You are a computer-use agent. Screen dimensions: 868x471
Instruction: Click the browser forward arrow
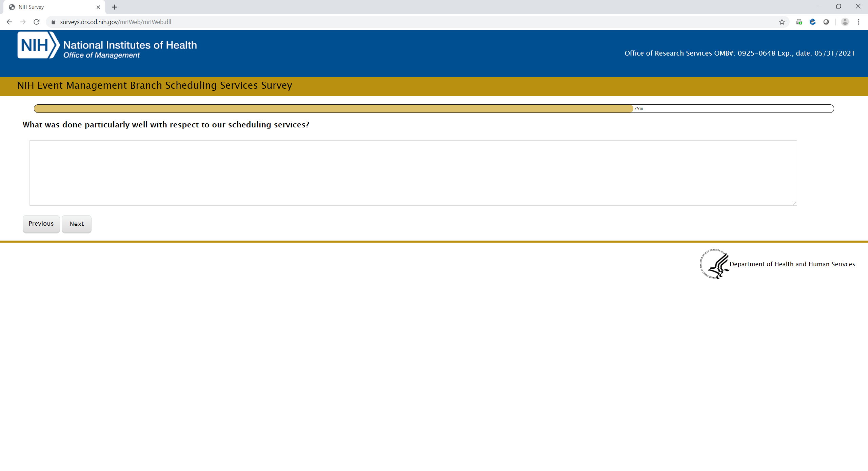click(23, 22)
